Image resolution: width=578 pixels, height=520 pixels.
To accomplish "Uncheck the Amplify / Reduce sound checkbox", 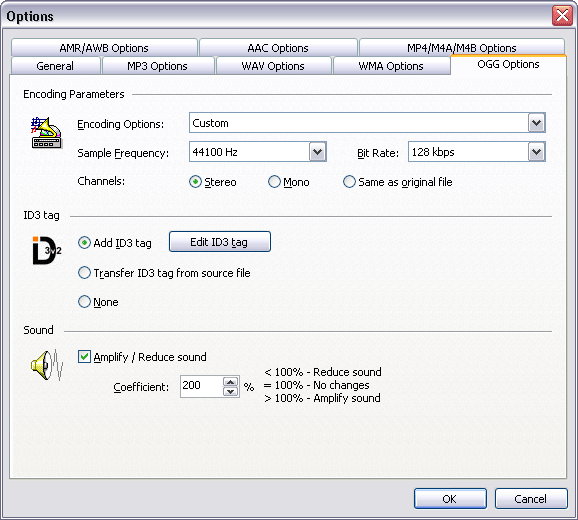I will click(84, 357).
